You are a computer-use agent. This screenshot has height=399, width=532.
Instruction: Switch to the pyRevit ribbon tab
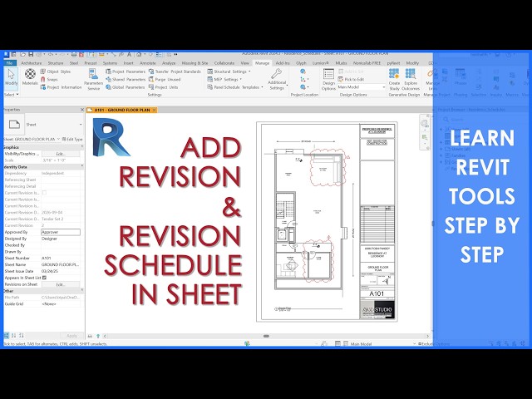tap(393, 63)
